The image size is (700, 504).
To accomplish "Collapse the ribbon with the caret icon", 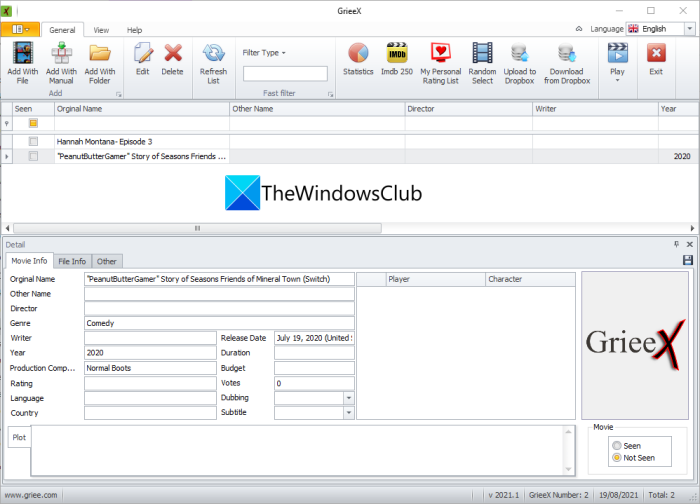I will pyautogui.click(x=579, y=29).
